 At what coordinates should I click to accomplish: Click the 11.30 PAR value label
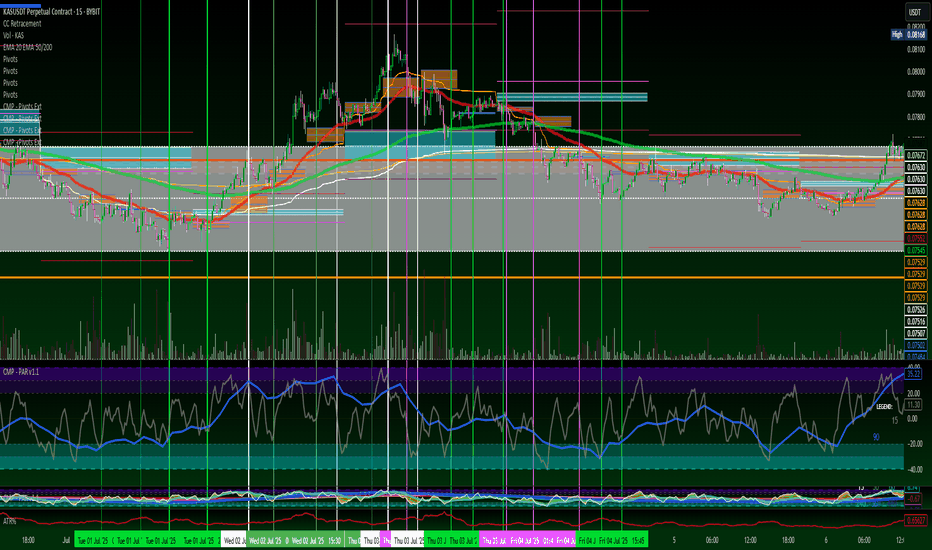914,405
